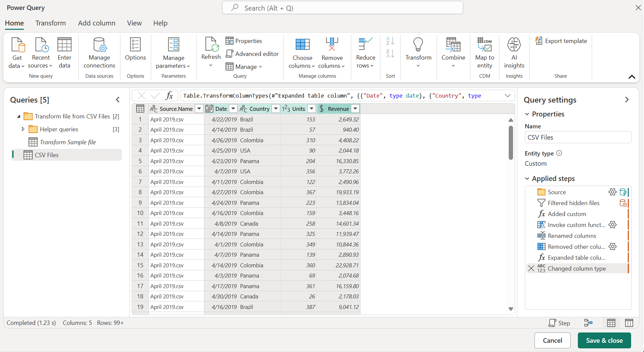
Task: Open the Add column tab
Action: point(97,23)
